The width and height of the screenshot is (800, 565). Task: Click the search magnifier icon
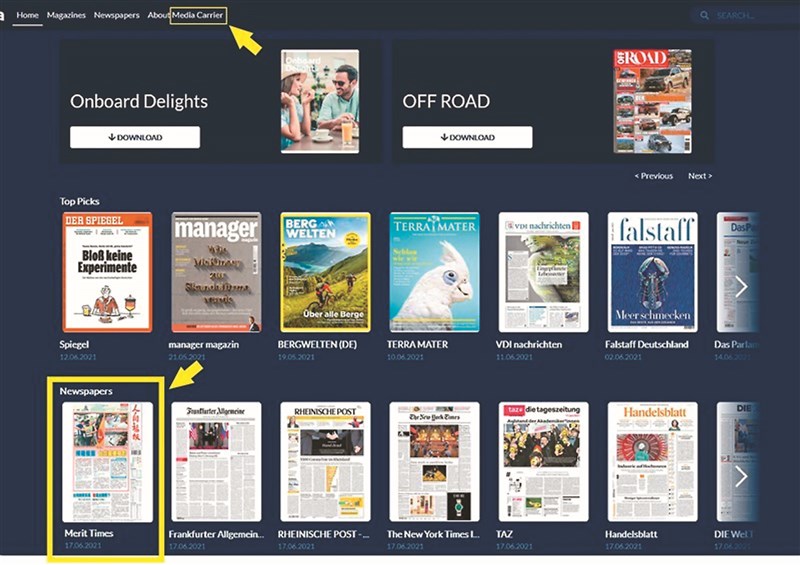click(x=704, y=15)
